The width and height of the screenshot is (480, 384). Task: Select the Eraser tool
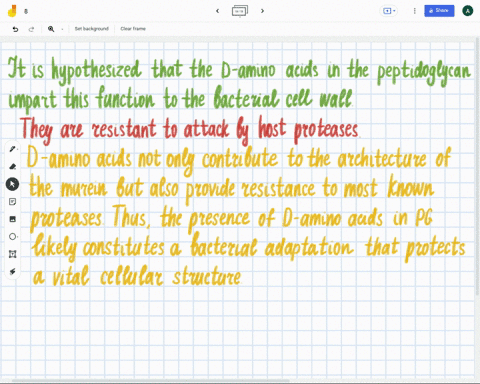(x=12, y=166)
